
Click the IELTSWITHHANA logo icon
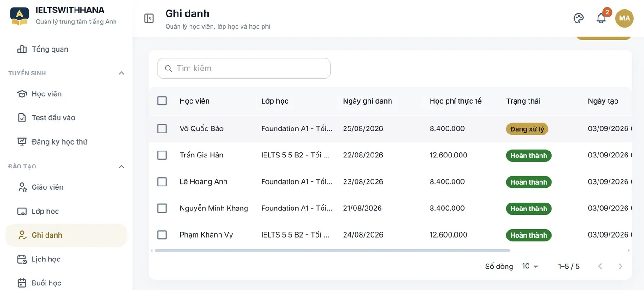click(19, 16)
